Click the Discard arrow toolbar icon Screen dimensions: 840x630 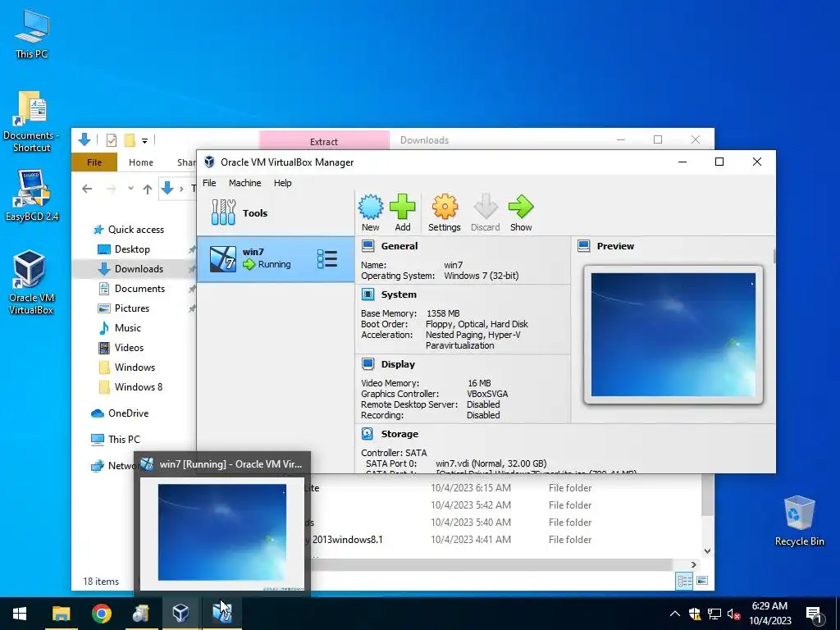486,212
